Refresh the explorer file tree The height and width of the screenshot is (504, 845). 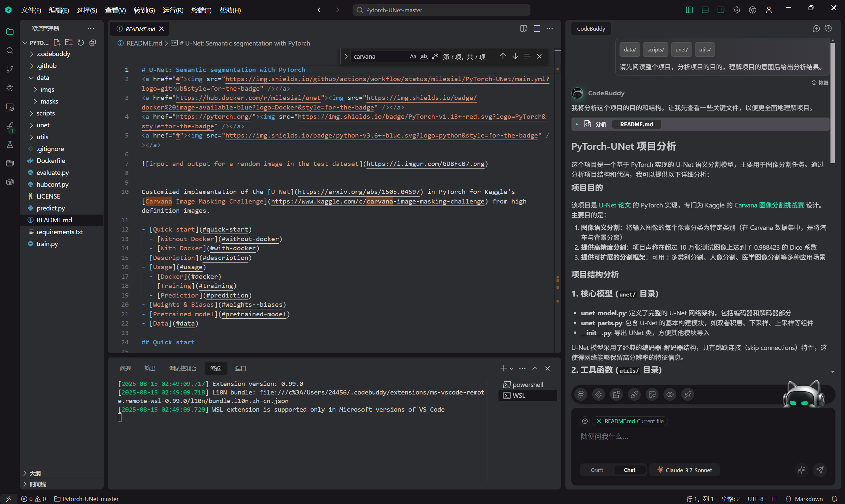[x=81, y=43]
